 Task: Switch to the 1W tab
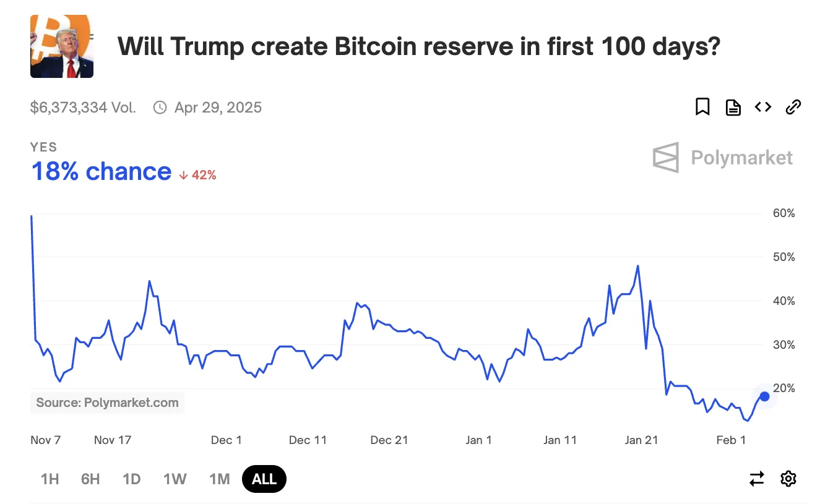pyautogui.click(x=175, y=479)
